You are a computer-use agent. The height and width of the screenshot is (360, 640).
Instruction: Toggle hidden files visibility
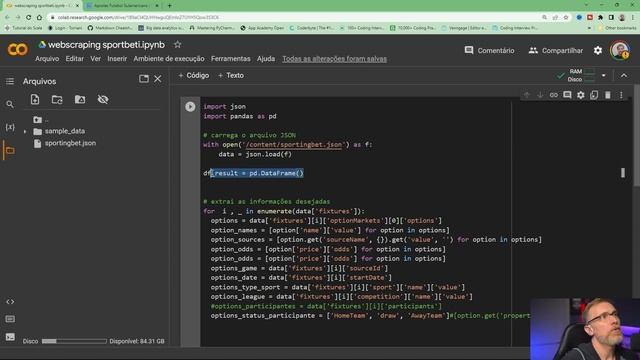click(x=103, y=99)
